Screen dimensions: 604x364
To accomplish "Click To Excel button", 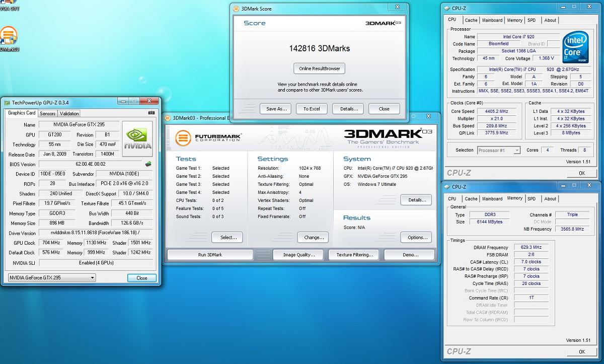I will (x=312, y=108).
